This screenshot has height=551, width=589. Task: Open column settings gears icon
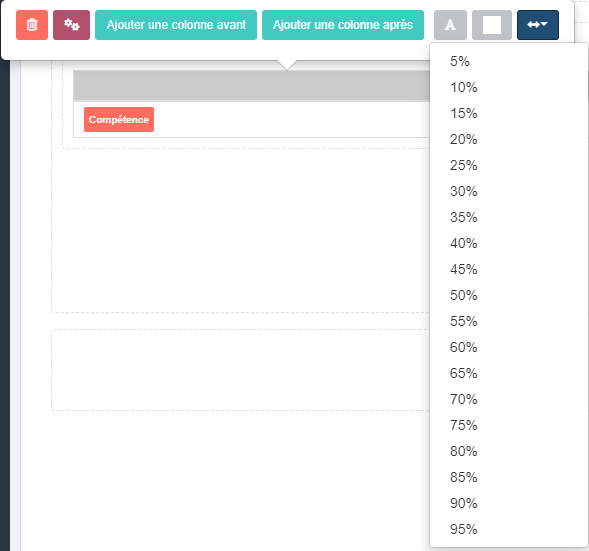(x=71, y=25)
